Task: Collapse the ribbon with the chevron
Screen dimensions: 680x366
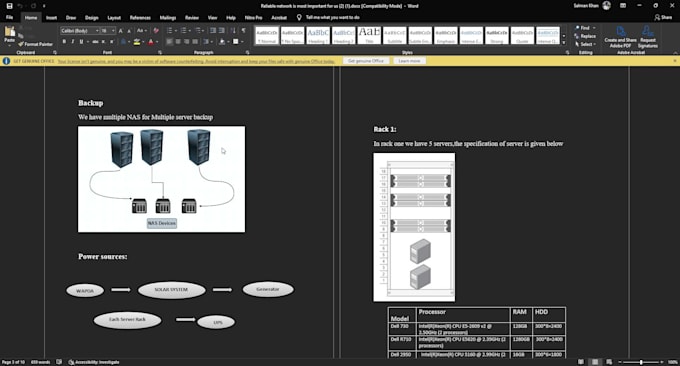Action: [675, 52]
